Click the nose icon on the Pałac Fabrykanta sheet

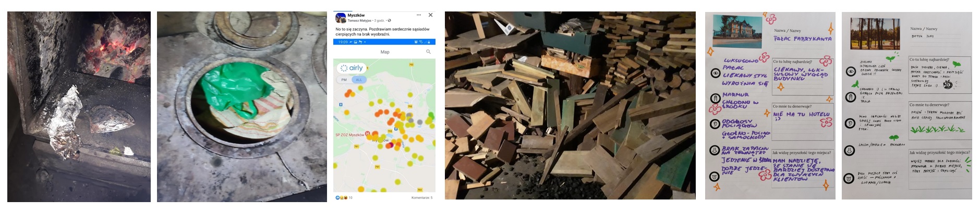[715, 151]
